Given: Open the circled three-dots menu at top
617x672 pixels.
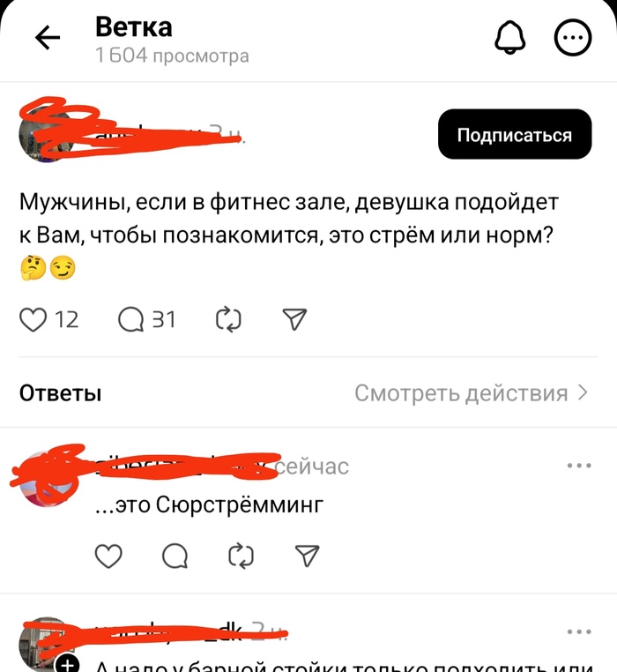Looking at the screenshot, I should (x=573, y=38).
